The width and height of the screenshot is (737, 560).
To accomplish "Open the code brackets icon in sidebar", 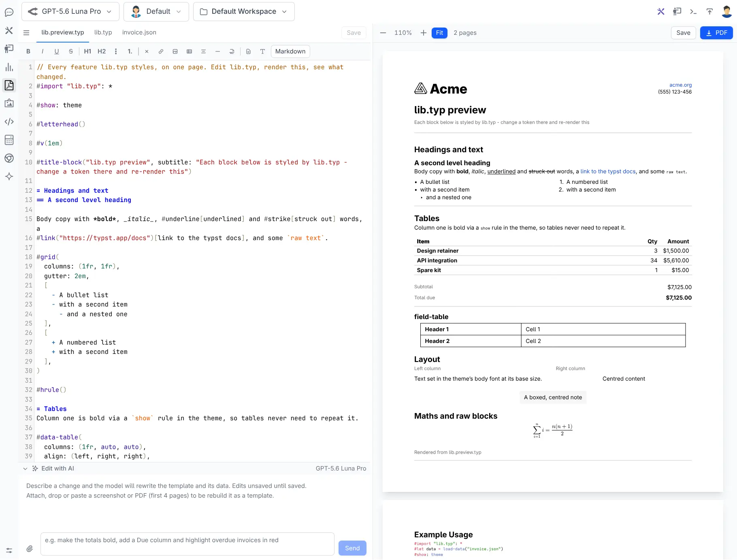I will pyautogui.click(x=9, y=121).
